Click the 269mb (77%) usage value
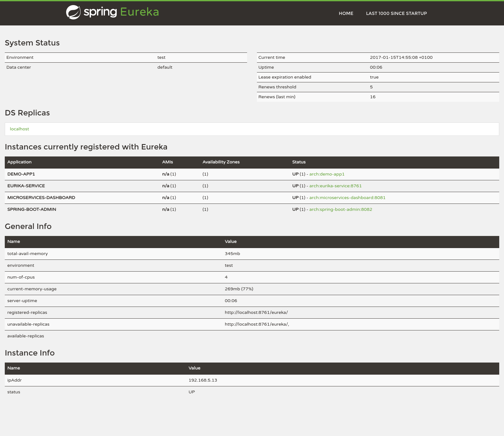Viewport: 504px width, 436px height. coord(239,289)
